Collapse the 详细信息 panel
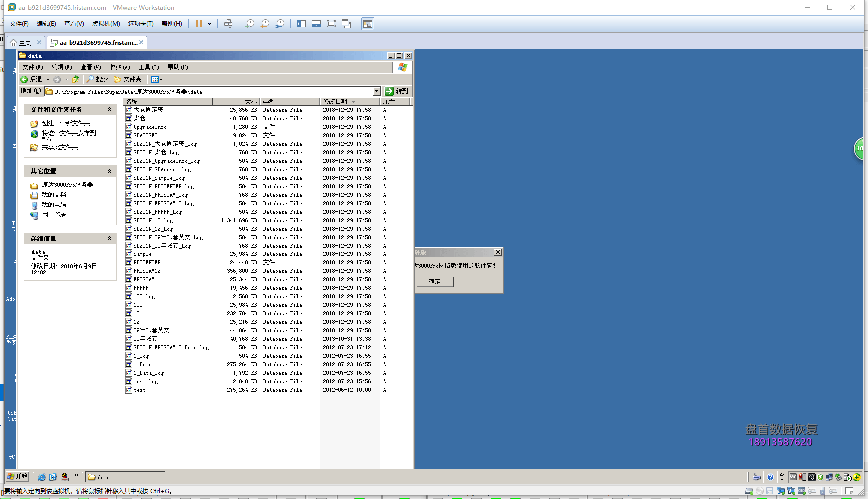This screenshot has height=499, width=868. click(x=109, y=239)
